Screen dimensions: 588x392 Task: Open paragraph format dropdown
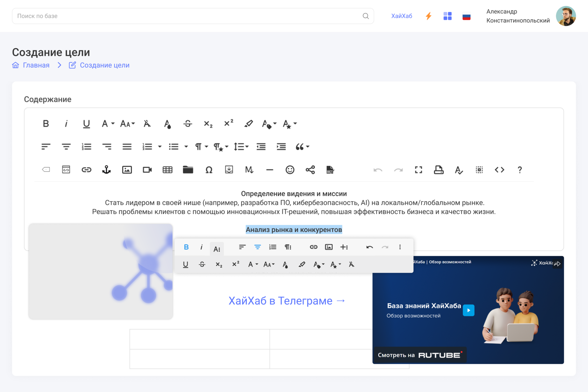pyautogui.click(x=201, y=147)
